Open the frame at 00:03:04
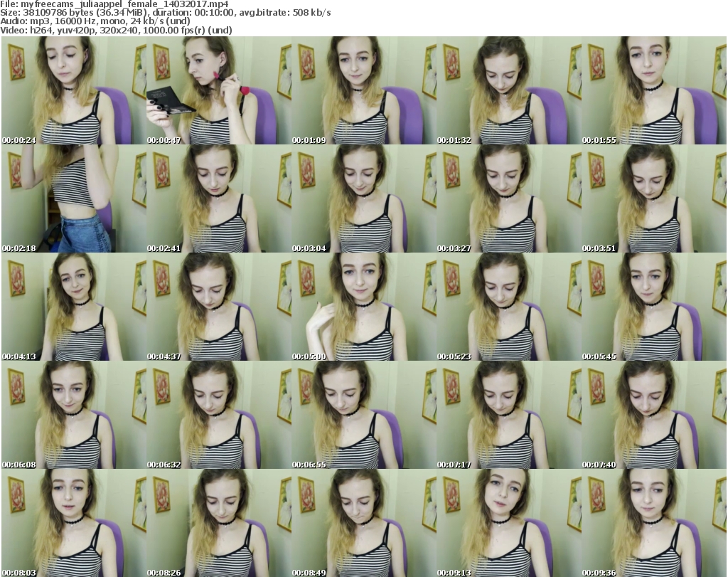 (363, 198)
